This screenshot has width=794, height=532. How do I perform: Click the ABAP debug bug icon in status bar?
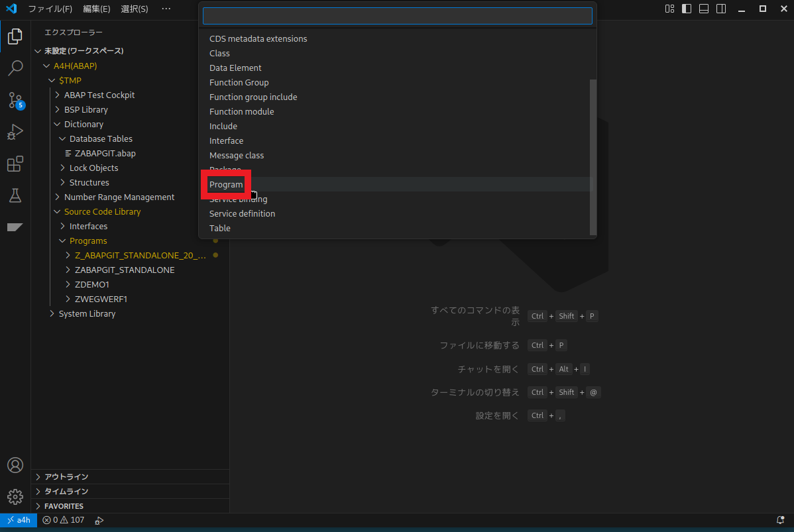point(99,520)
